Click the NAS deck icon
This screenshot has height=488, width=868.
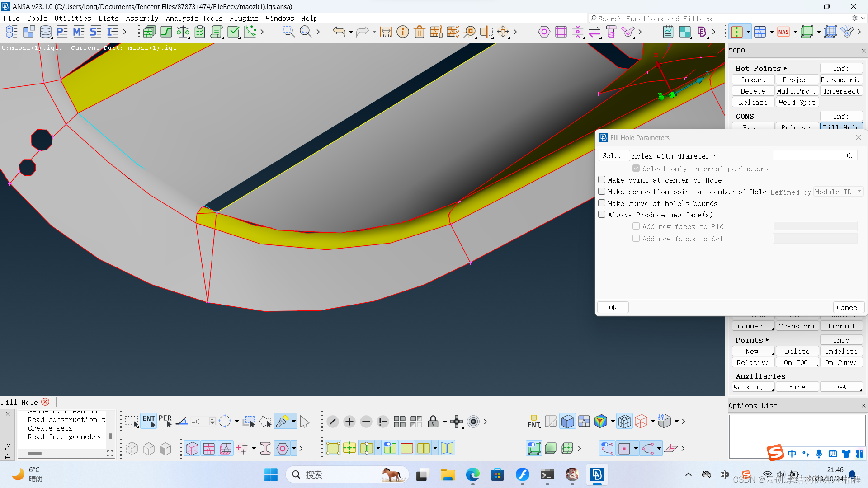tap(783, 32)
